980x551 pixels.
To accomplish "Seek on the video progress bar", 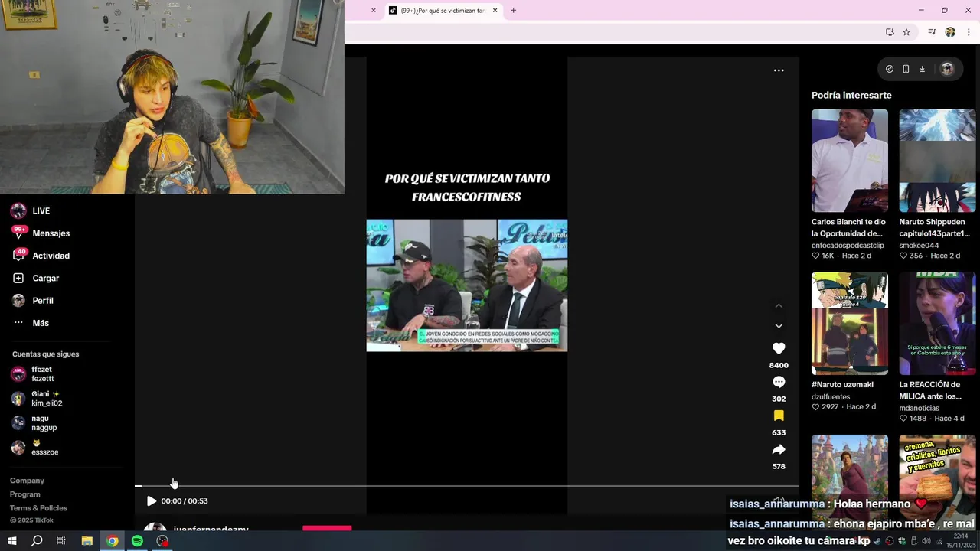I will click(467, 486).
